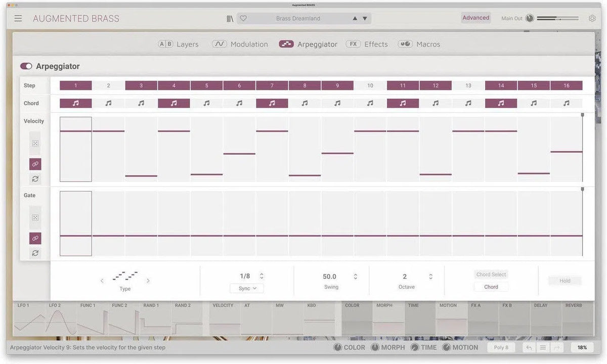The height and width of the screenshot is (364, 607).
Task: Open the settings gear icon
Action: (x=592, y=18)
